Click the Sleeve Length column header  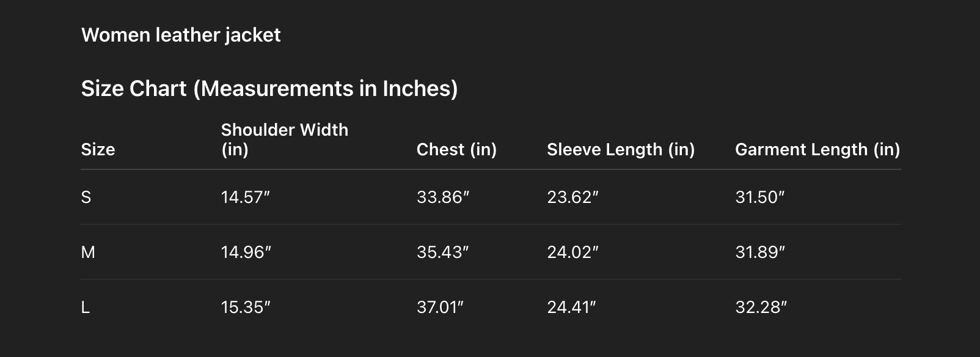point(621,150)
